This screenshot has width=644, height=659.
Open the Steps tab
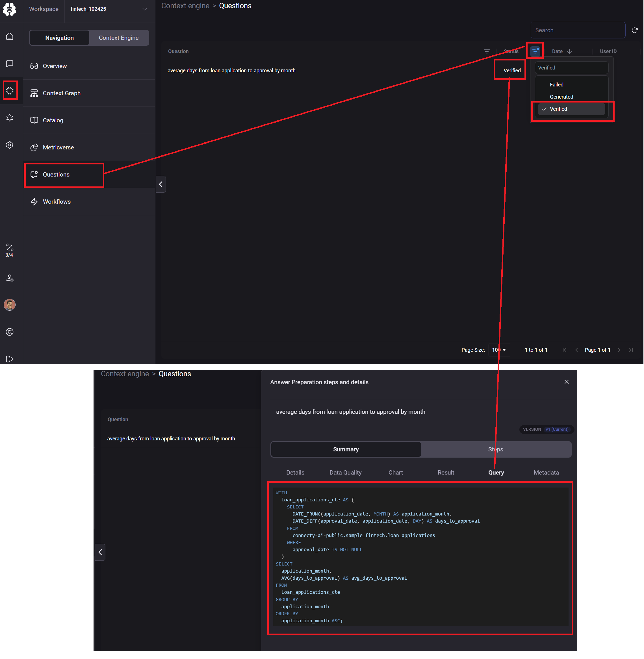pos(496,449)
